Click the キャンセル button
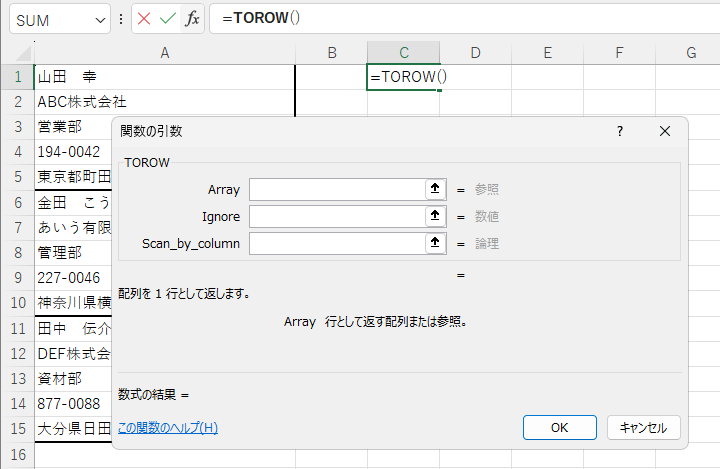This screenshot has width=720, height=469. (x=643, y=428)
